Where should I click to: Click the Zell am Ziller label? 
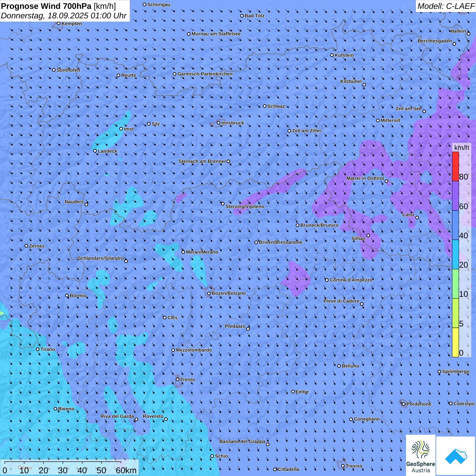click(307, 131)
